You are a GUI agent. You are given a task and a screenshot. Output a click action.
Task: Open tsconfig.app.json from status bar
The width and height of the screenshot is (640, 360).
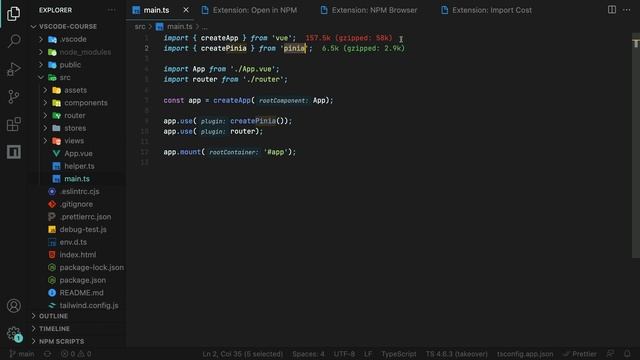pos(525,354)
